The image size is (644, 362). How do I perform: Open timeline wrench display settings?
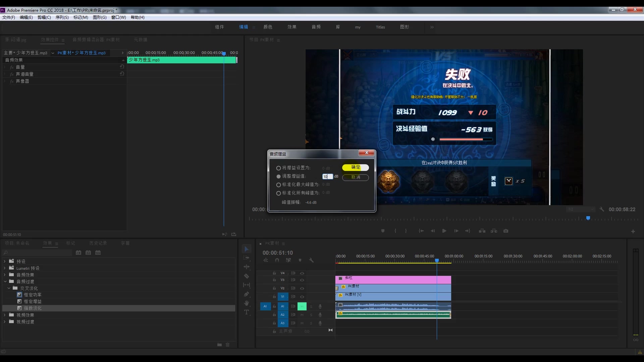311,260
